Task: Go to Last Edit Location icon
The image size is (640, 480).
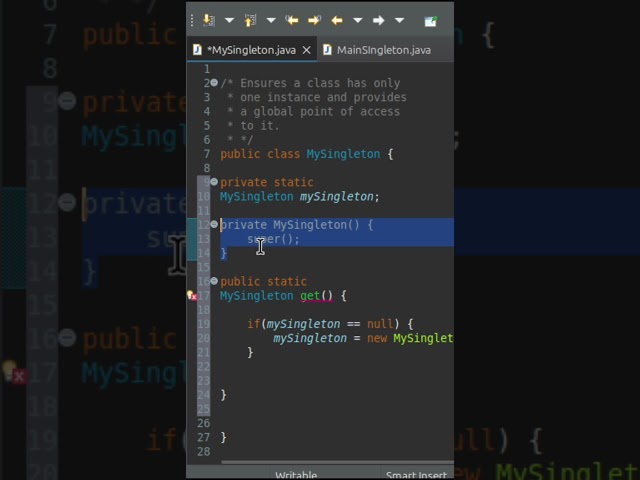Action: tap(292, 20)
